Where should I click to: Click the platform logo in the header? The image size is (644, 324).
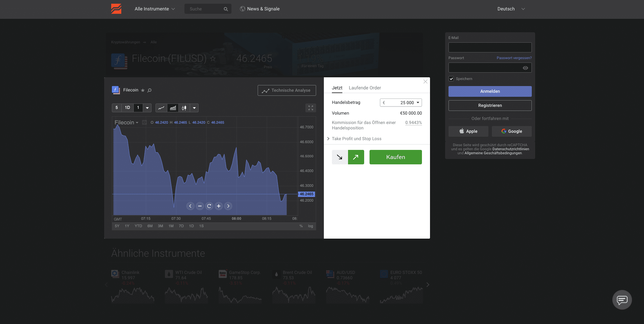pyautogui.click(x=116, y=9)
